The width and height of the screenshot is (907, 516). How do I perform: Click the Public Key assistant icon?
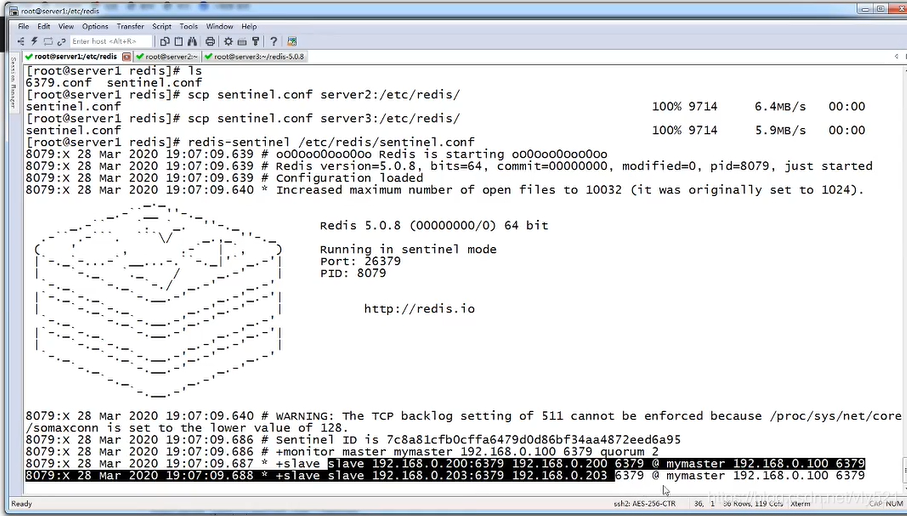pos(255,41)
